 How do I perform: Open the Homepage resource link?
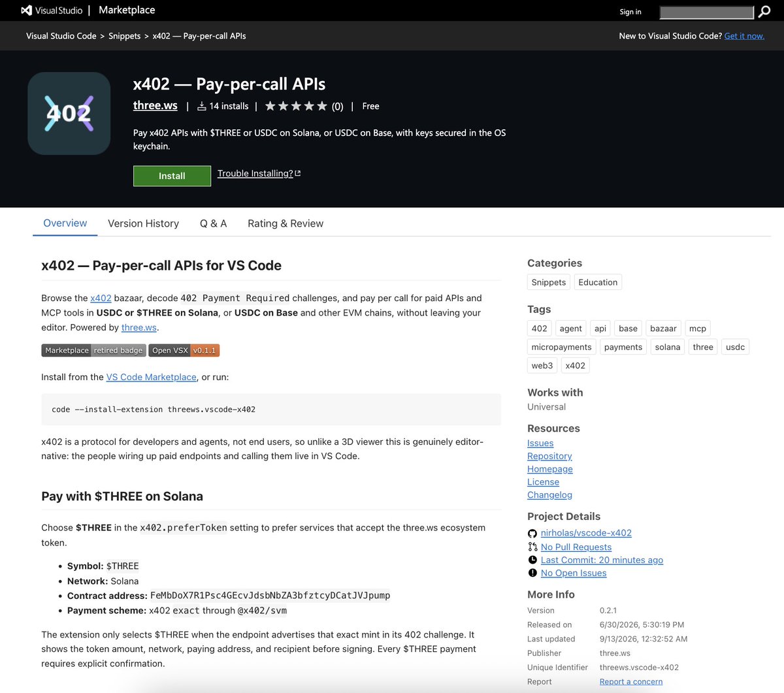click(550, 469)
